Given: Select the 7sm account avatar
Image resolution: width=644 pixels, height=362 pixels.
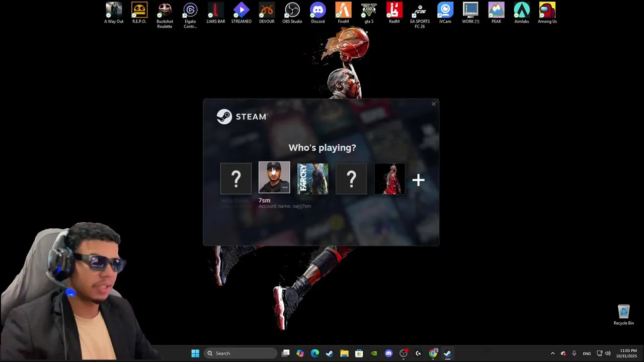Looking at the screenshot, I should click(274, 177).
